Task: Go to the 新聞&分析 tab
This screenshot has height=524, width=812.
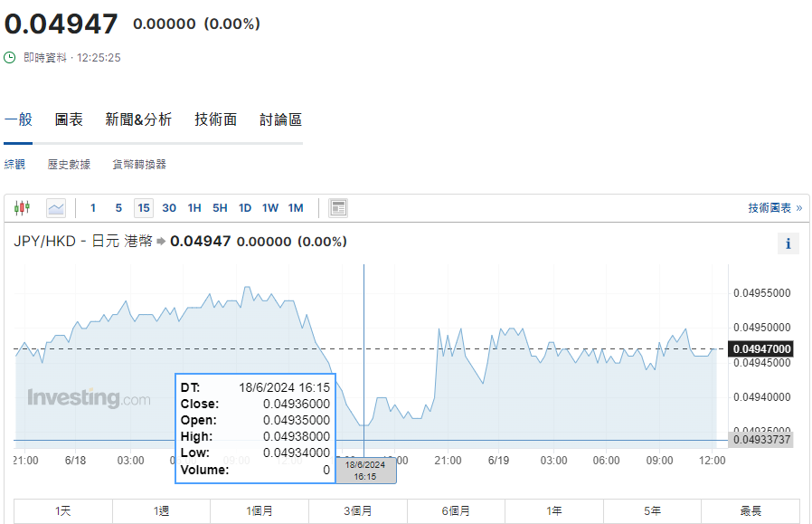Action: pyautogui.click(x=138, y=119)
